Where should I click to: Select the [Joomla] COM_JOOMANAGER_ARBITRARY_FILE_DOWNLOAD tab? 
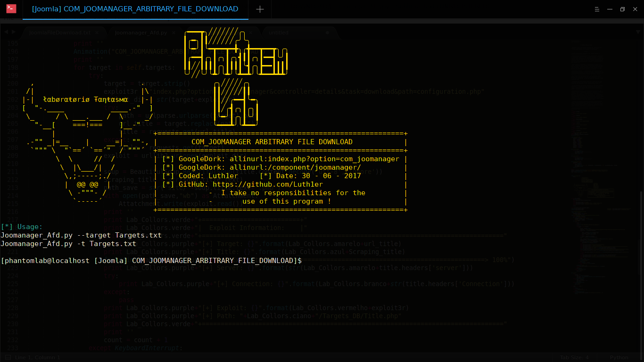click(135, 9)
